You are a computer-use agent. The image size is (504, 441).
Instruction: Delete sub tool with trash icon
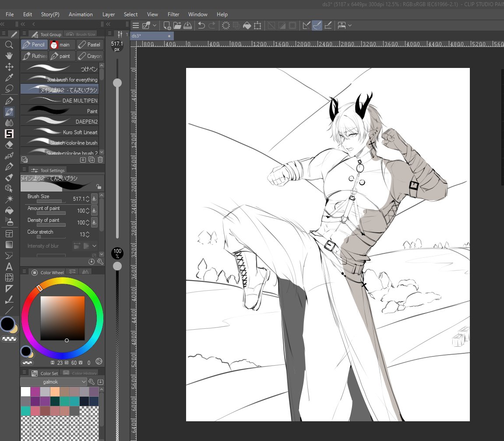click(100, 160)
